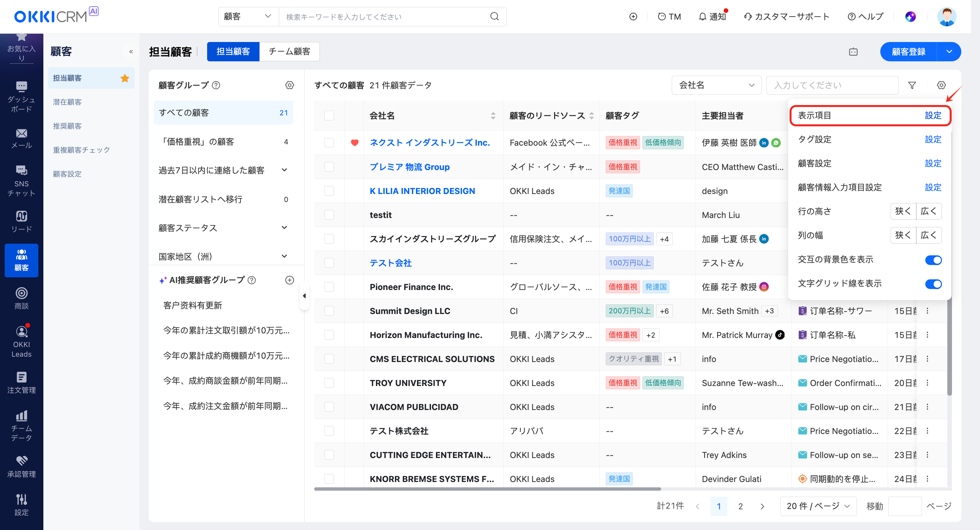Select the 担当顧客 tab
The height and width of the screenshot is (530, 980).
click(233, 52)
